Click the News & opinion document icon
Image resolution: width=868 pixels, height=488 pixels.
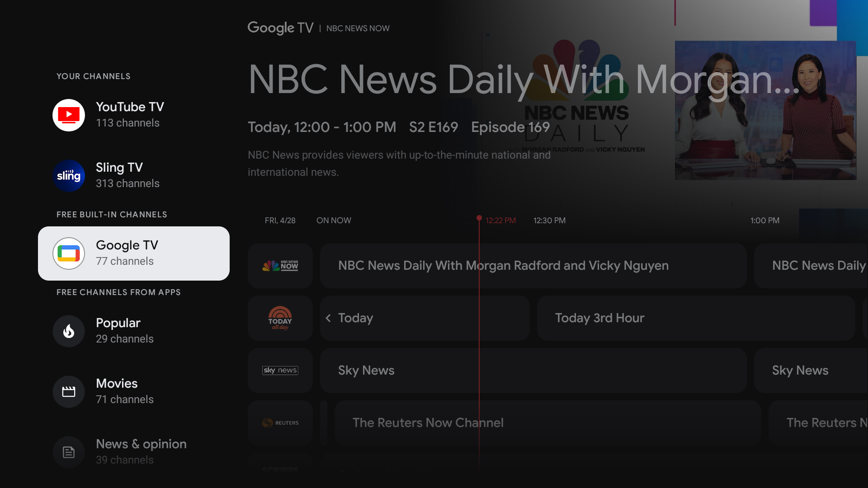click(69, 452)
